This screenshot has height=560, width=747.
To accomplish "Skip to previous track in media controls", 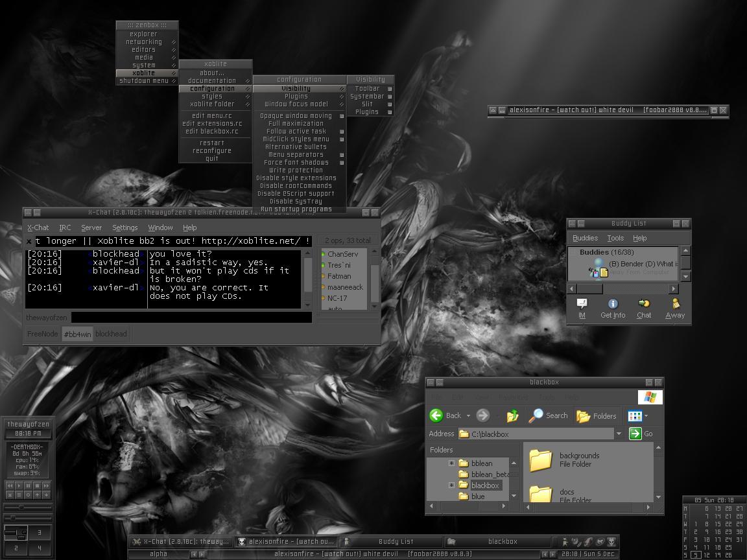I will [x=10, y=485].
